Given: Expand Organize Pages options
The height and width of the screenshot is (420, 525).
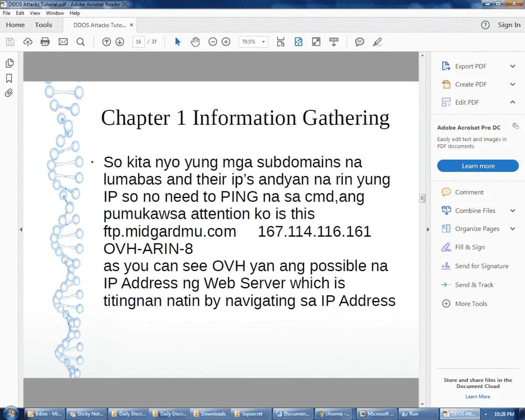Looking at the screenshot, I should [513, 229].
